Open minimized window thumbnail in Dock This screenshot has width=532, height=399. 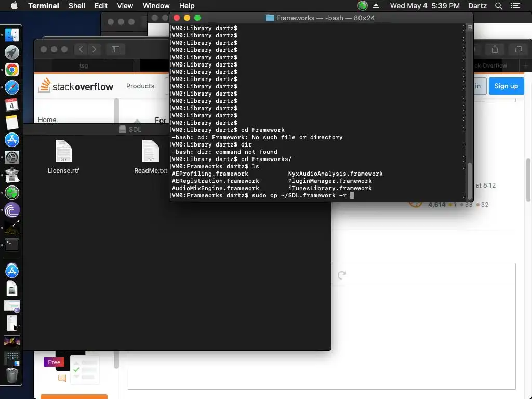(x=12, y=306)
